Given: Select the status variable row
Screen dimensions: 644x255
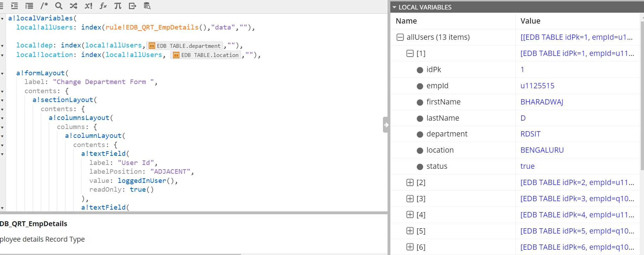Looking at the screenshot, I should 515,166.
